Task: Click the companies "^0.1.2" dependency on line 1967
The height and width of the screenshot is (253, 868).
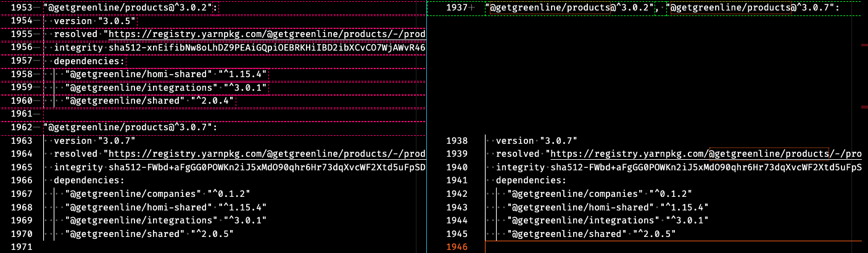Action: [x=159, y=194]
